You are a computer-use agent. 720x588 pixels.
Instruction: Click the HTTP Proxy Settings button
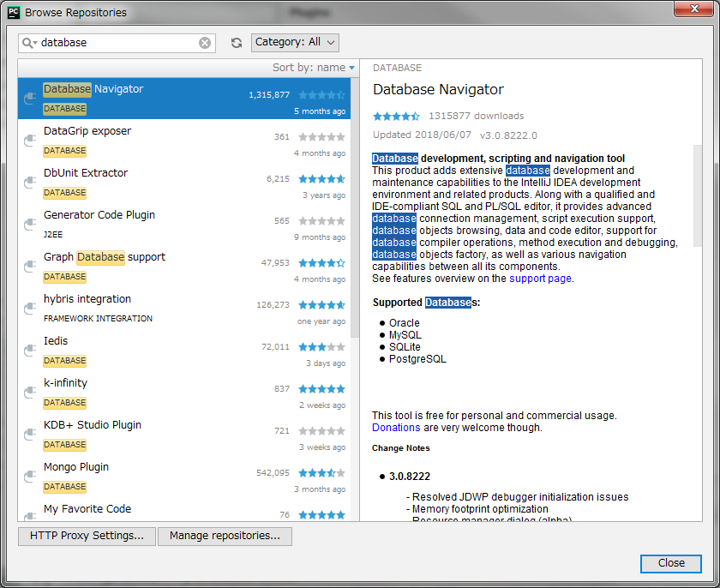87,536
